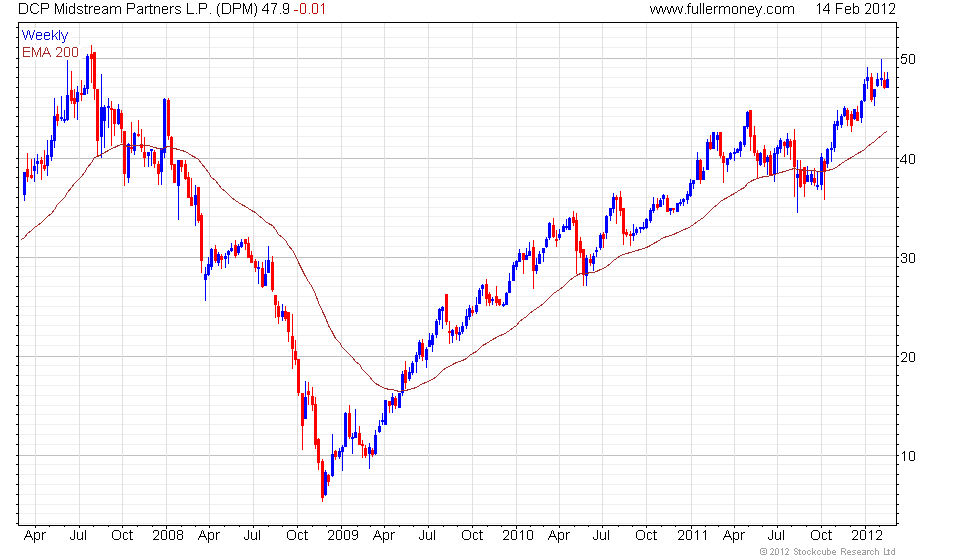Click the Stockcube Research Ltd copyright text
The width and height of the screenshot is (980, 560).
click(828, 552)
